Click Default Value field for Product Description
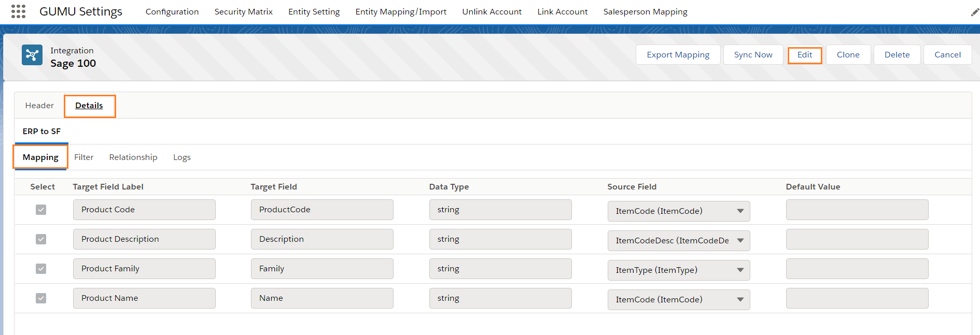The width and height of the screenshot is (980, 335). pyautogui.click(x=857, y=239)
